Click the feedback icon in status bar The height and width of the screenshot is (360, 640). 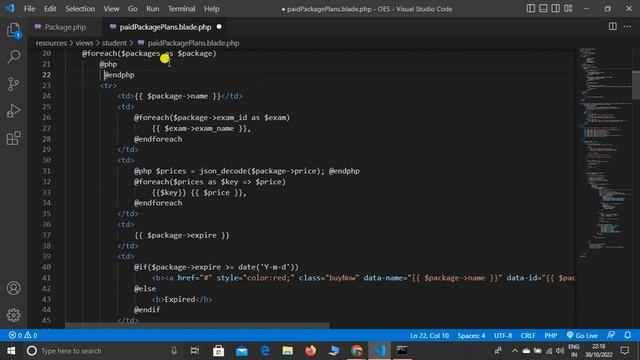point(611,335)
